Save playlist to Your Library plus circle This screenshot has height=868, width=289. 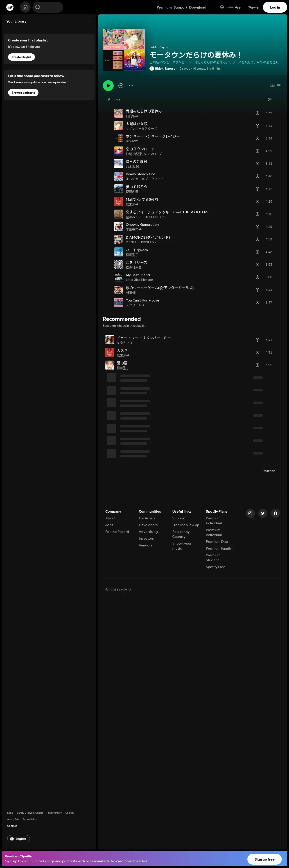(x=121, y=86)
